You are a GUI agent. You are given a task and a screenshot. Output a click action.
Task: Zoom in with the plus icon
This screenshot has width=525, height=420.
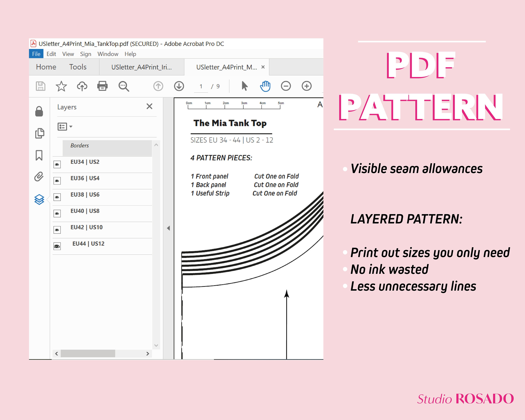point(307,86)
